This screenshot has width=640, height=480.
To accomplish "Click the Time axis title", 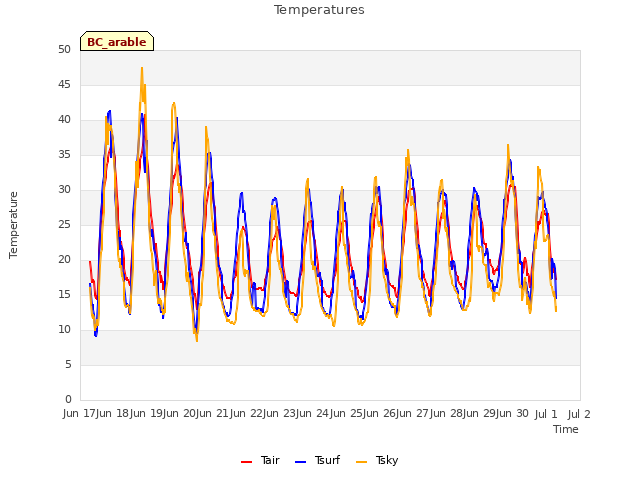I will (566, 429).
